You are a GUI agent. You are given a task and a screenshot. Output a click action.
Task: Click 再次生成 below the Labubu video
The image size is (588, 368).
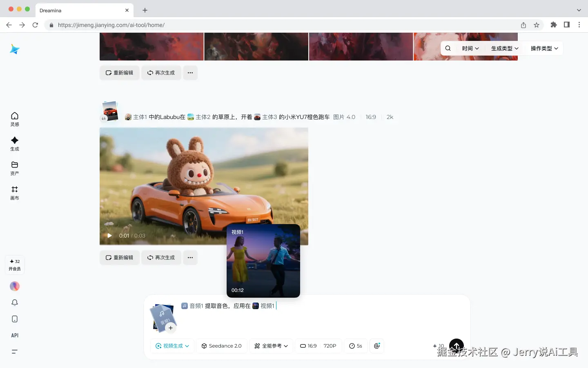(x=161, y=258)
